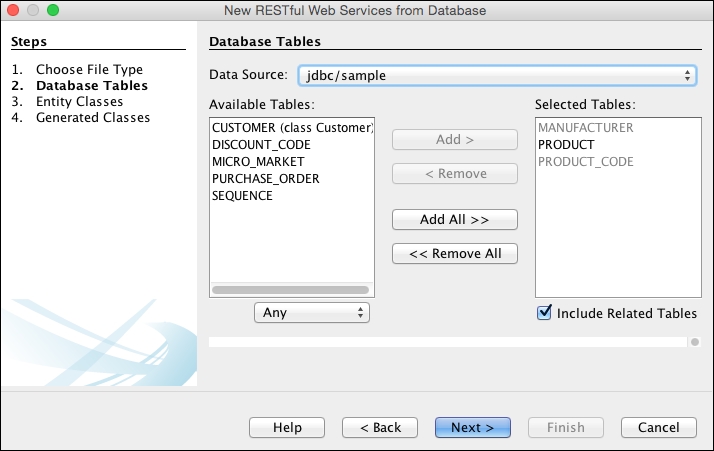Click the red close window button

pos(13,10)
